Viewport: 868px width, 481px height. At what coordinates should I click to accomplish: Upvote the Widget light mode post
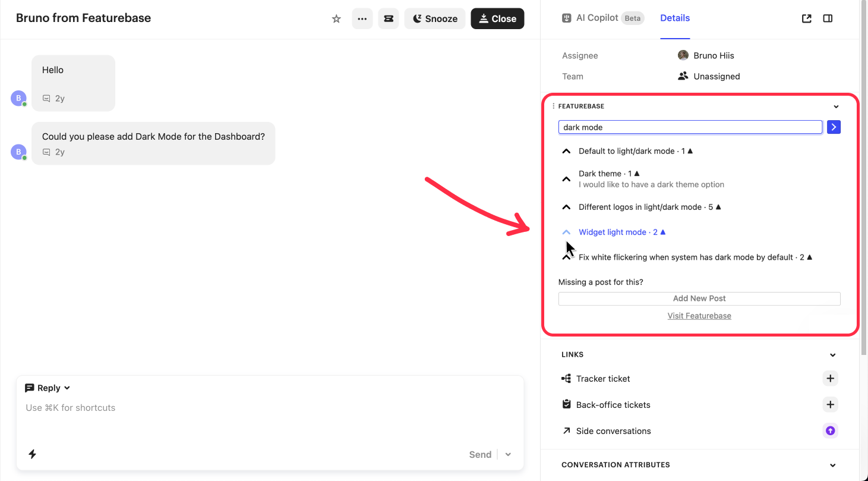(566, 232)
